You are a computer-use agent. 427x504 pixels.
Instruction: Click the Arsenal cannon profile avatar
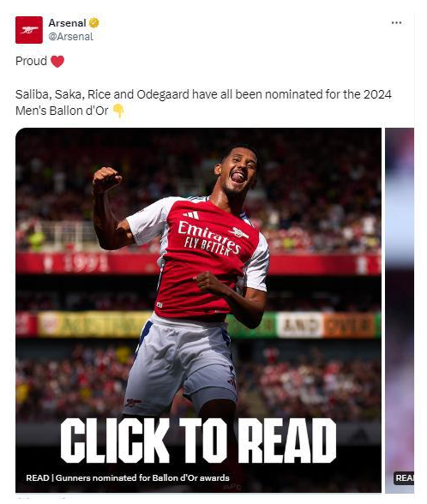(29, 30)
